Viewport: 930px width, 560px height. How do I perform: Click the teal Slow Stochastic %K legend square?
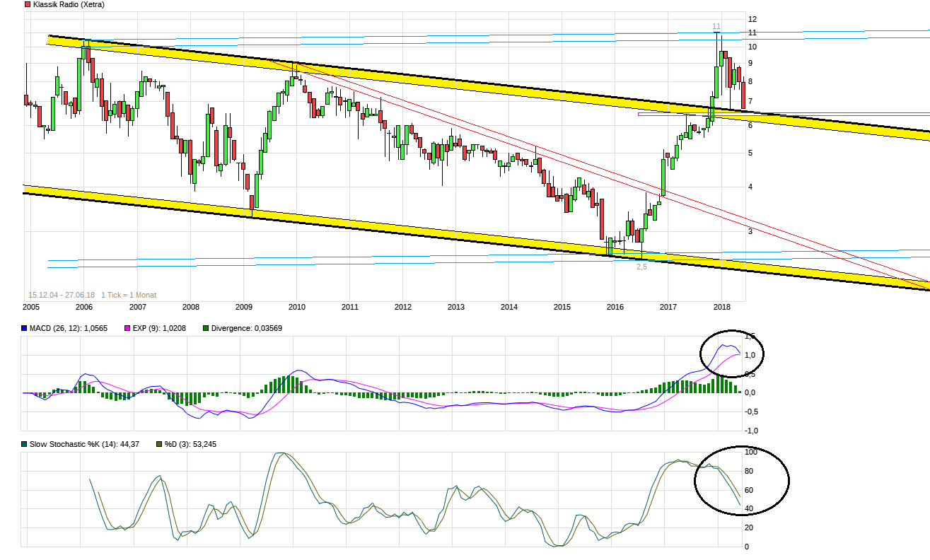pyautogui.click(x=25, y=443)
